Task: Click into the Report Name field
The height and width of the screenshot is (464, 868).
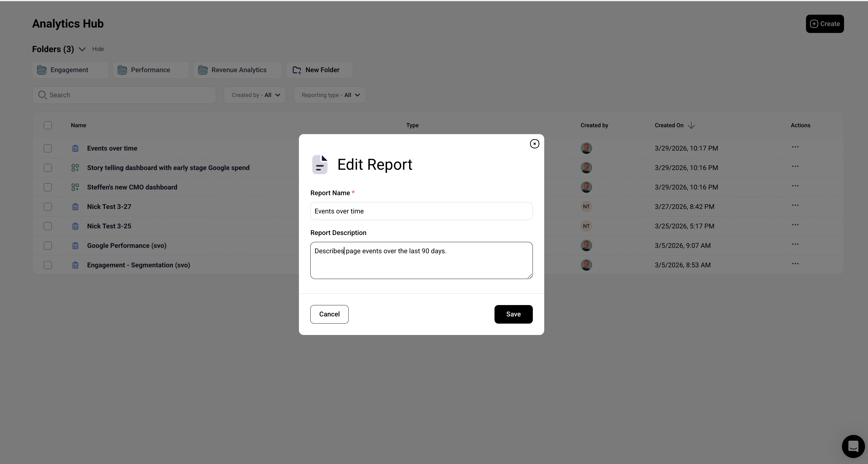Action: click(421, 211)
